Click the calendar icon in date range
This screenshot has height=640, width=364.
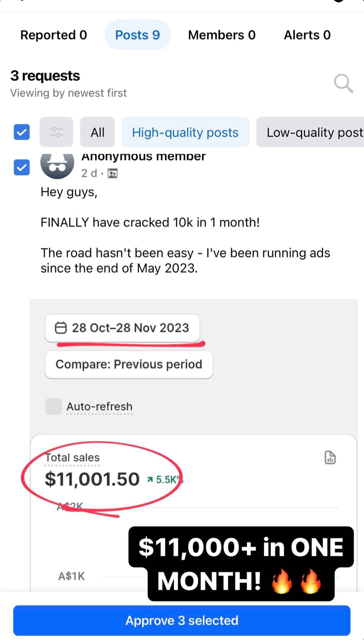(60, 328)
